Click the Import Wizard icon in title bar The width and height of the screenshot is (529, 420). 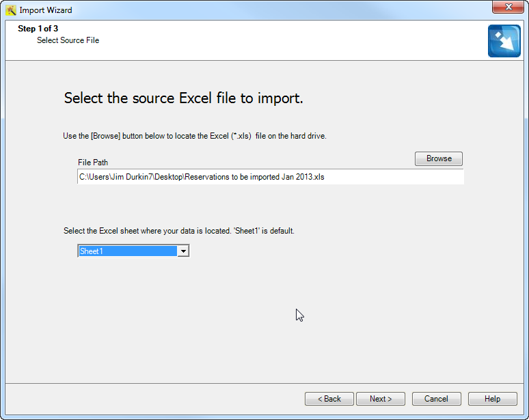11,10
